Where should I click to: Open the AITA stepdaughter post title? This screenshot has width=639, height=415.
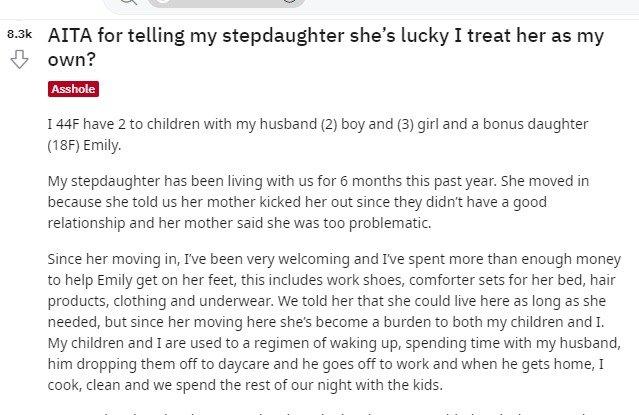point(326,47)
